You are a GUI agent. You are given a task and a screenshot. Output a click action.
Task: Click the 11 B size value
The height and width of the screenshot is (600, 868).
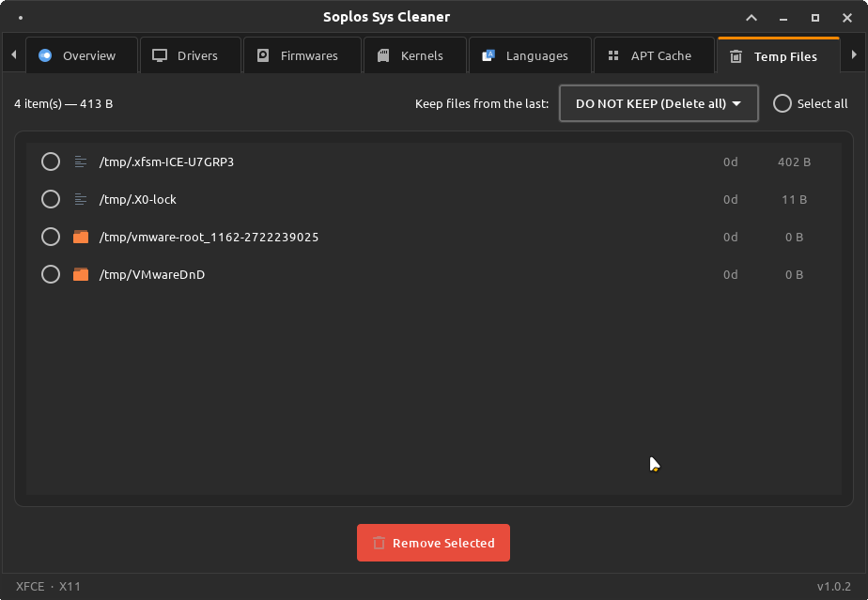794,200
